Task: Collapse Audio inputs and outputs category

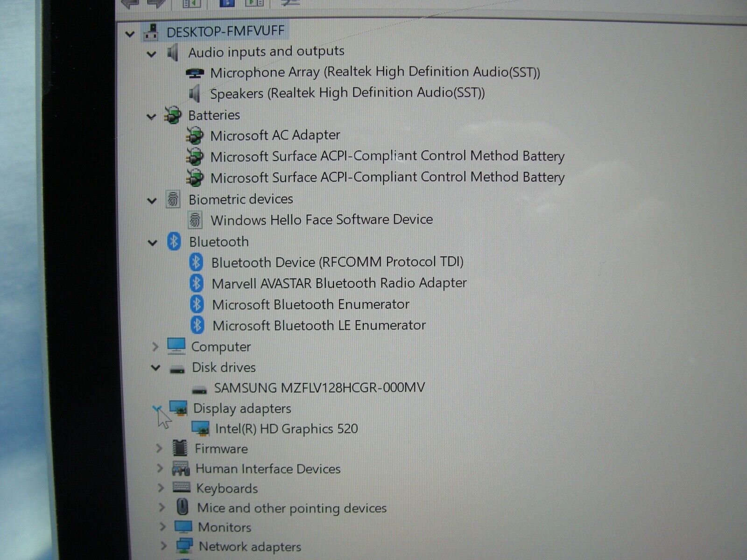Action: coord(151,54)
